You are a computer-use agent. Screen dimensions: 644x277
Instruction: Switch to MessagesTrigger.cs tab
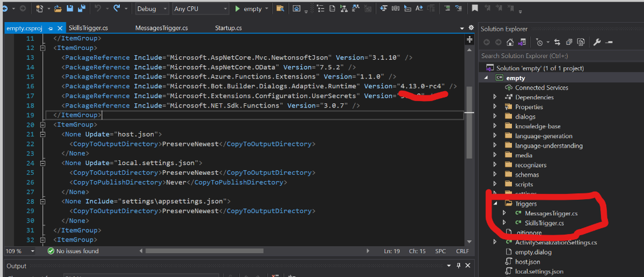[161, 28]
